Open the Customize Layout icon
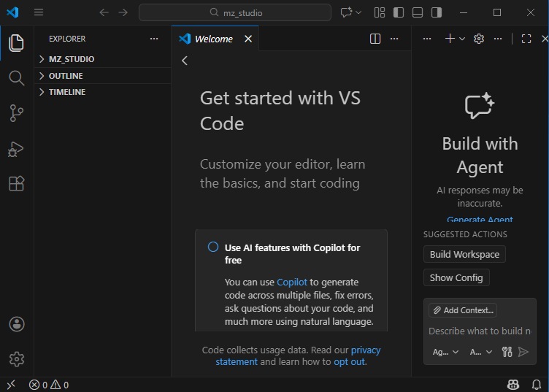549x392 pixels. click(380, 12)
